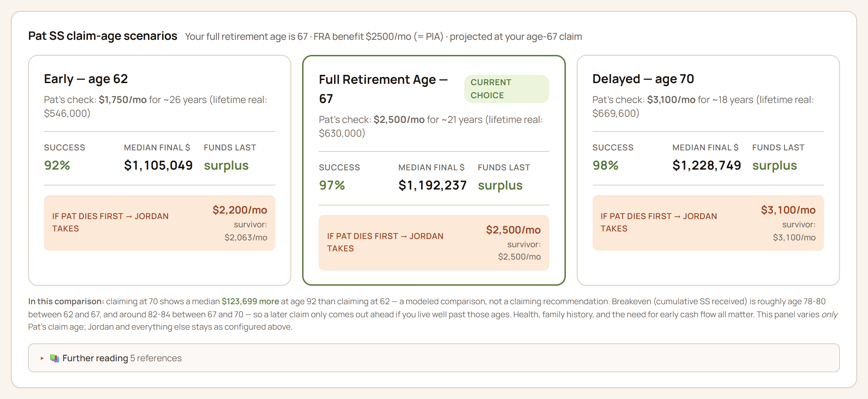This screenshot has height=399, width=868.
Task: Click the $1,228,749 median final amount
Action: click(707, 166)
